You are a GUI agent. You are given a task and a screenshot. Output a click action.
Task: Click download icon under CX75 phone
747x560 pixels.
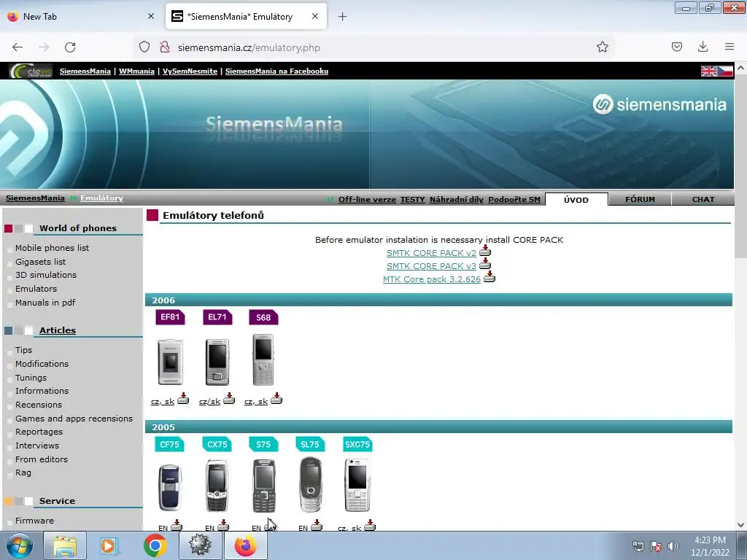point(223,525)
